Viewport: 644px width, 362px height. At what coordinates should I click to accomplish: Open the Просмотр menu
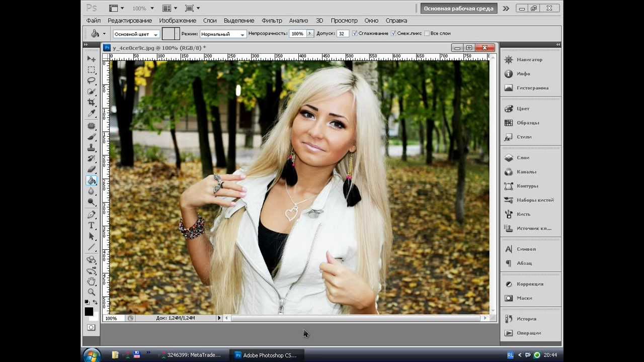[344, 21]
